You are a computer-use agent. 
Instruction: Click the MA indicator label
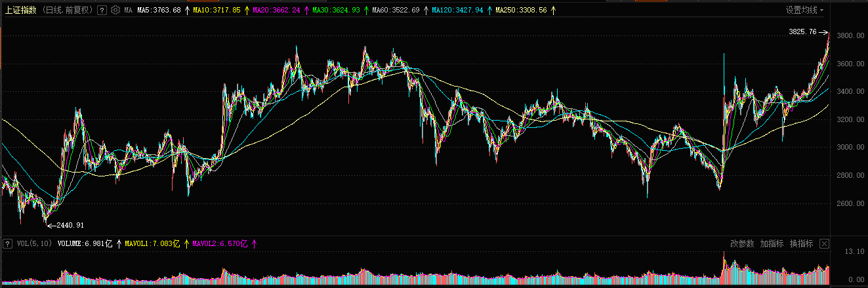(x=128, y=10)
